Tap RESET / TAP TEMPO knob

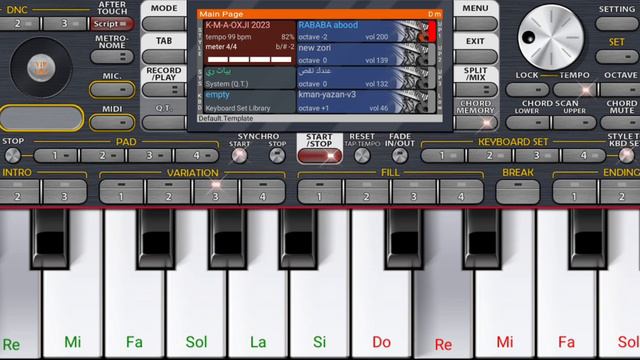(362, 156)
